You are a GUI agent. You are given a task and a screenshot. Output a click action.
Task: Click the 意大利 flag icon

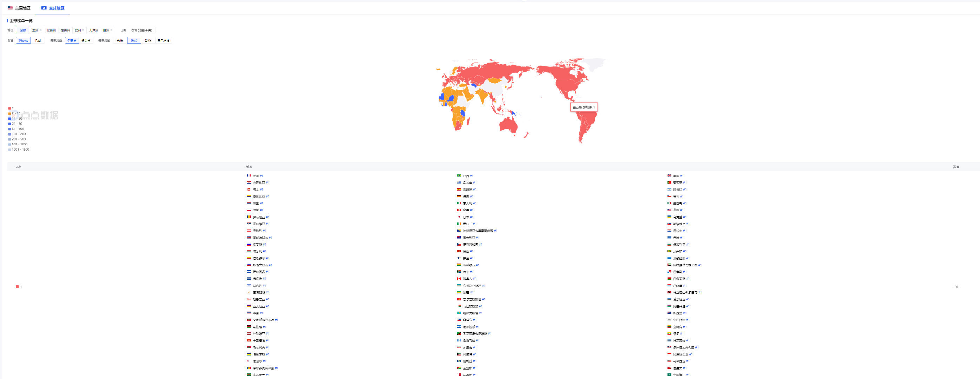click(x=459, y=203)
